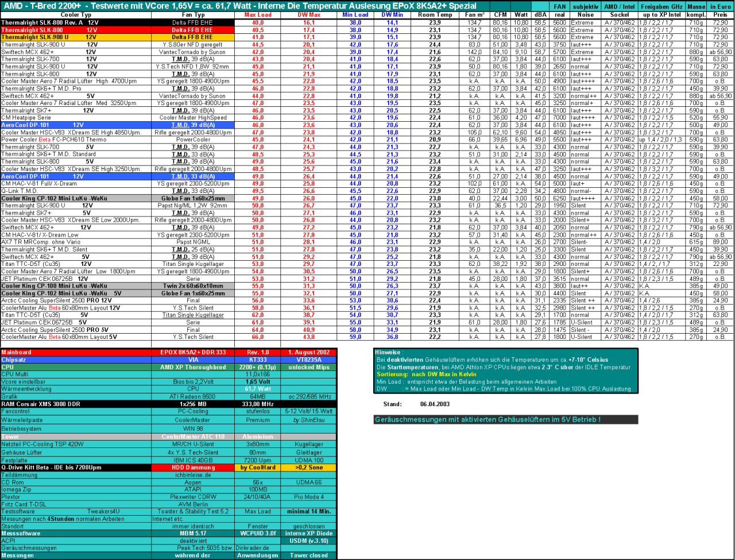Select 'Arctic Cooling SuperSilent 2500 PRO 12V' row
Screen dimensions: 735x560
click(x=76, y=300)
